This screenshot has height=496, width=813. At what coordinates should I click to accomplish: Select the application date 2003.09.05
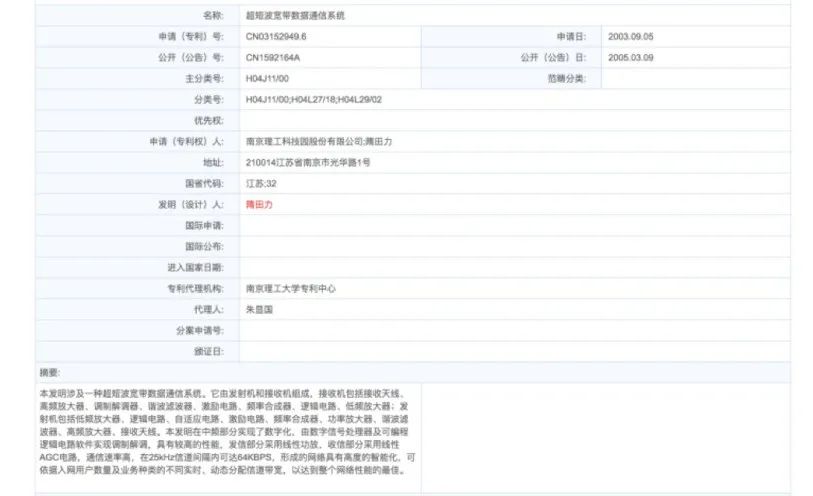click(630, 37)
